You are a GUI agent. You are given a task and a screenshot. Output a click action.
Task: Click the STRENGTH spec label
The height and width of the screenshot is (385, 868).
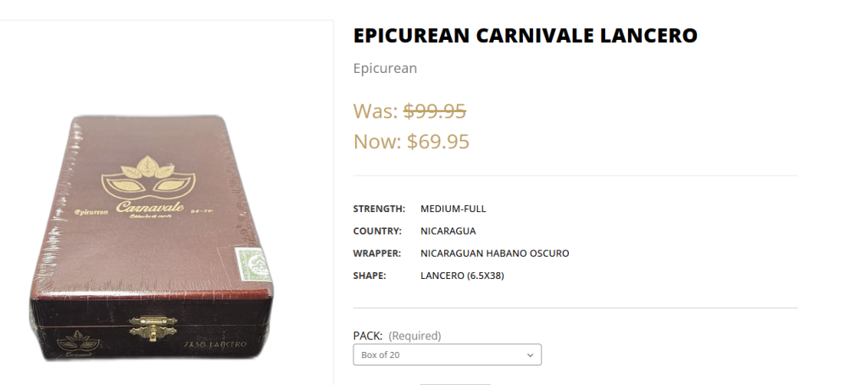pos(379,209)
